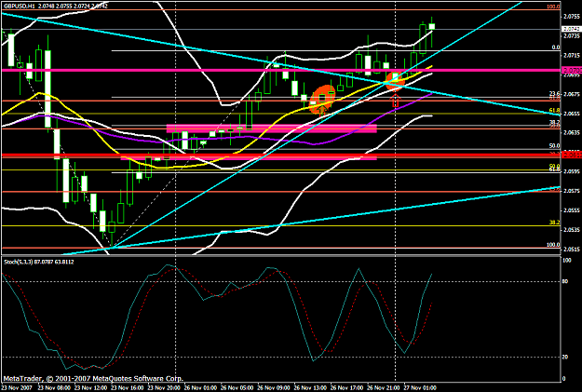
Task: Click the 26 Nov 01:00 time label
Action: [x=200, y=388]
